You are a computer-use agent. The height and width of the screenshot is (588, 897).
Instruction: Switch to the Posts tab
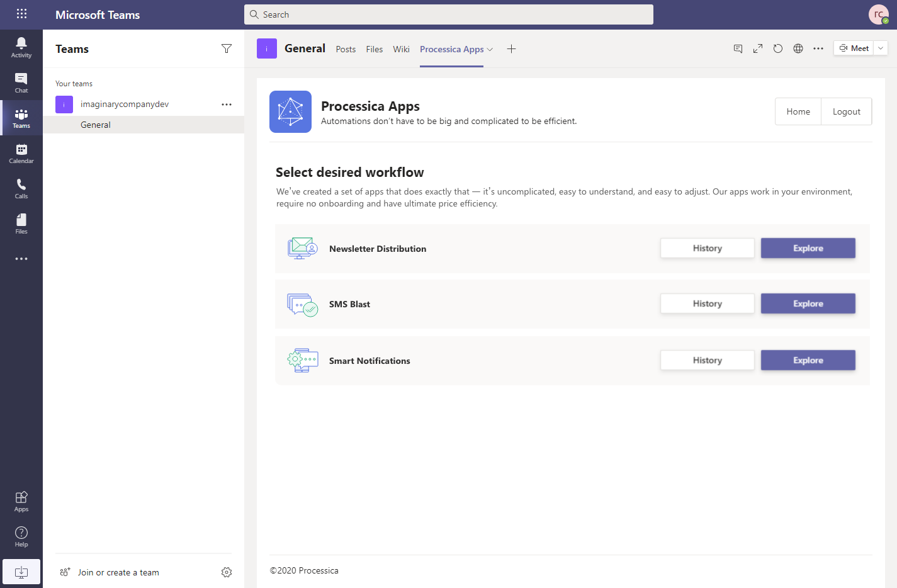click(346, 49)
